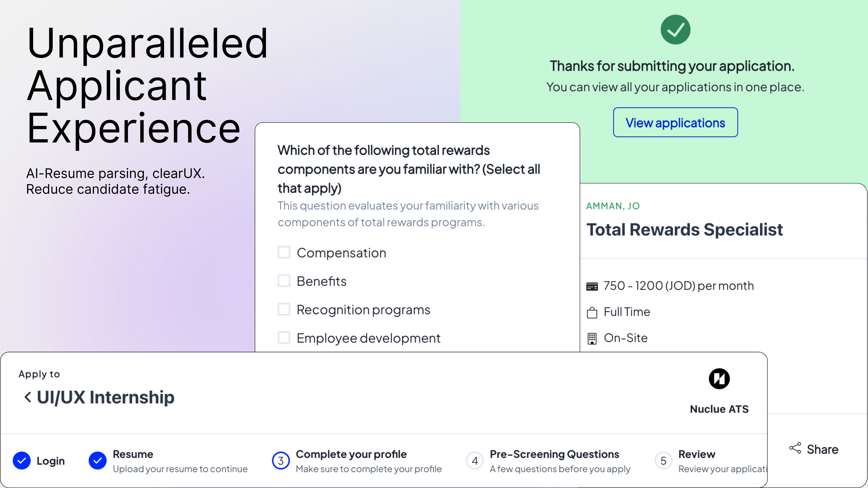
Task: Enable the Employee development checkbox
Action: [284, 337]
